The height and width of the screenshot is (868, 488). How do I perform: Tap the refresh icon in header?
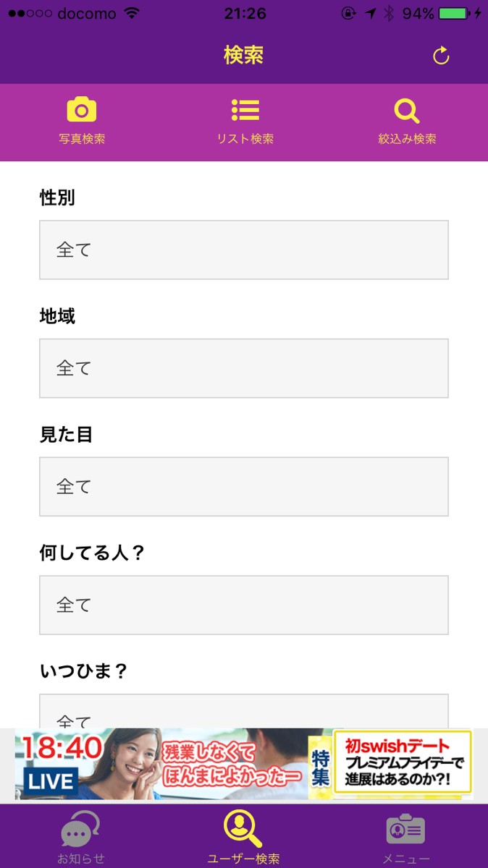(441, 56)
